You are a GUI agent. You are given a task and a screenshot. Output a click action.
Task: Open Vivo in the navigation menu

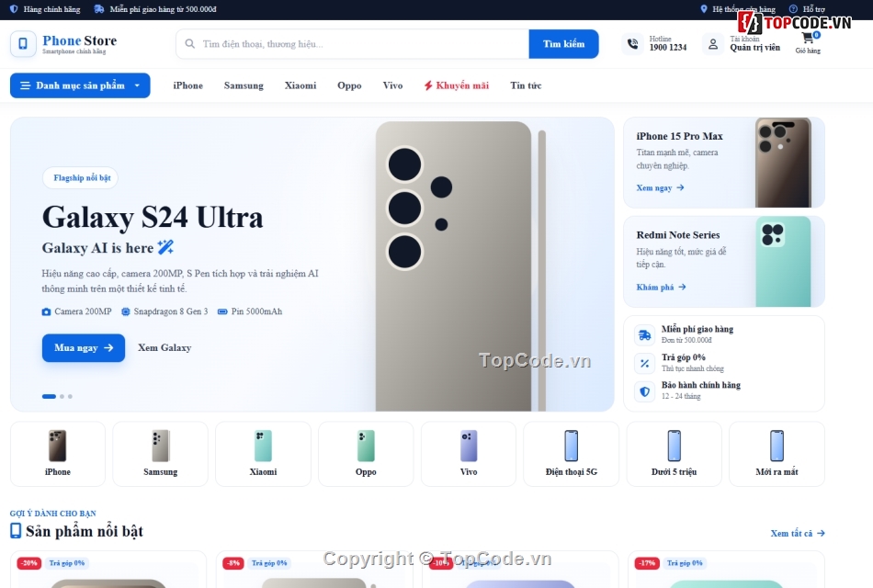click(x=392, y=85)
